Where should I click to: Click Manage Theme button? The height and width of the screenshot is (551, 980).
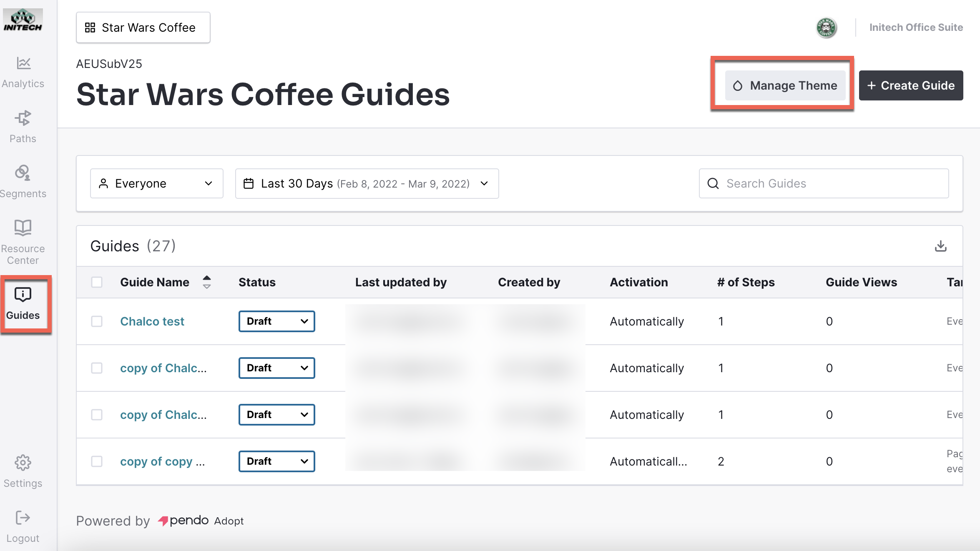pyautogui.click(x=785, y=85)
